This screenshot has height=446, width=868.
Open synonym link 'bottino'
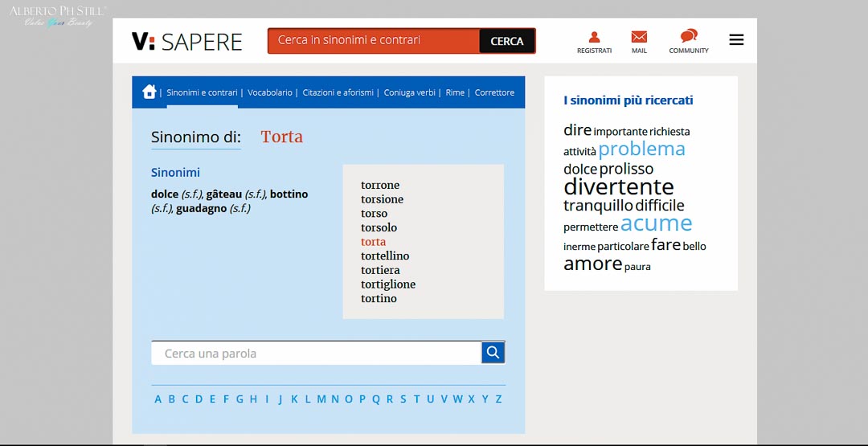pos(289,194)
